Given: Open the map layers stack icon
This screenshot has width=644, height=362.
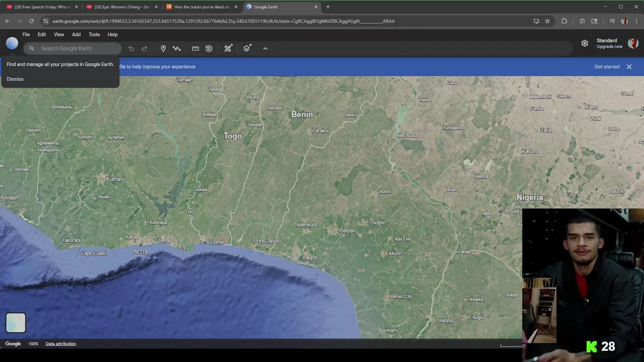Looking at the screenshot, I should point(247,48).
